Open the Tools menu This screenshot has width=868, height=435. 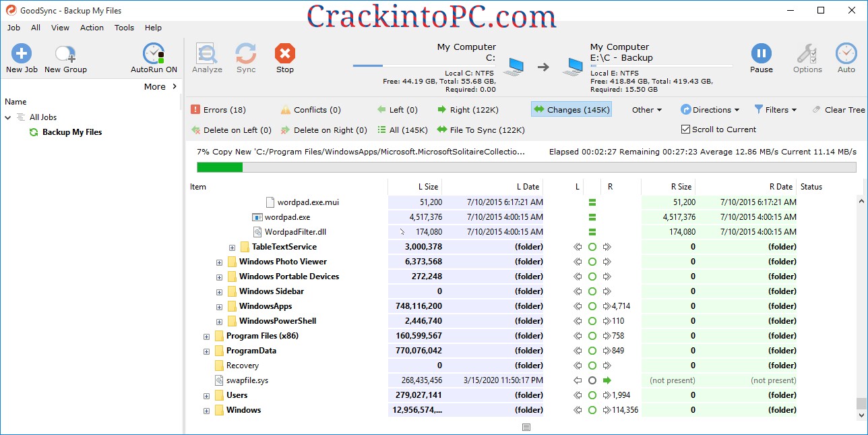pos(124,28)
